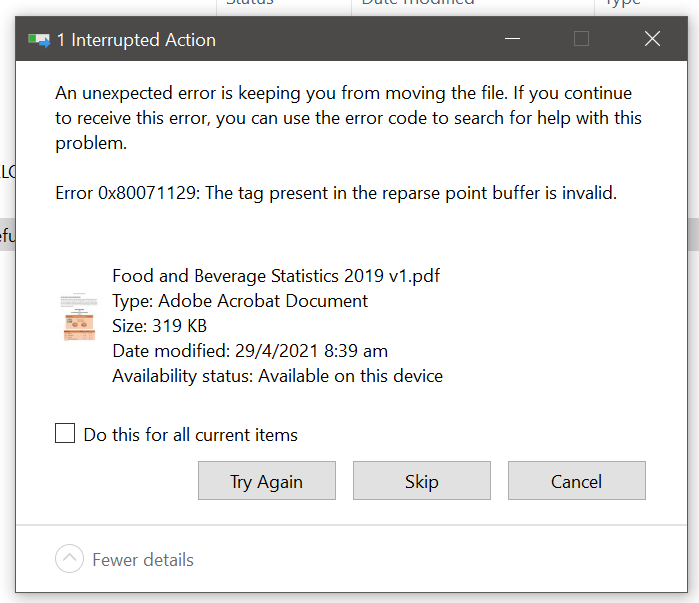Minimize the Interrupted Action dialog
Viewport: 699px width, 603px height.
tap(512, 40)
